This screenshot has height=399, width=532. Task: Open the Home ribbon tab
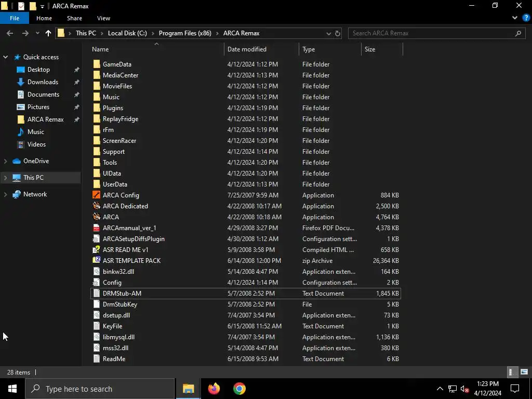(x=44, y=18)
